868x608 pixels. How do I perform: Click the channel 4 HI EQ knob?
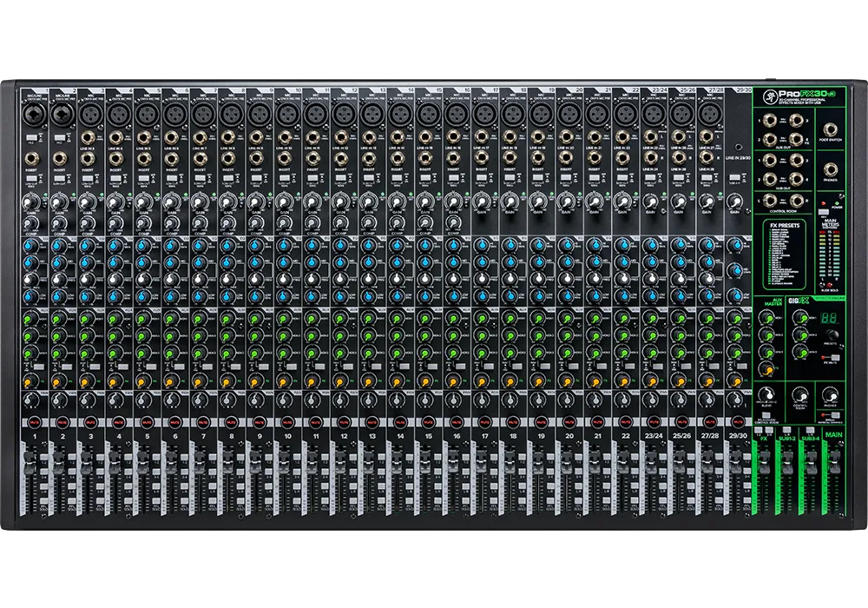[115, 246]
